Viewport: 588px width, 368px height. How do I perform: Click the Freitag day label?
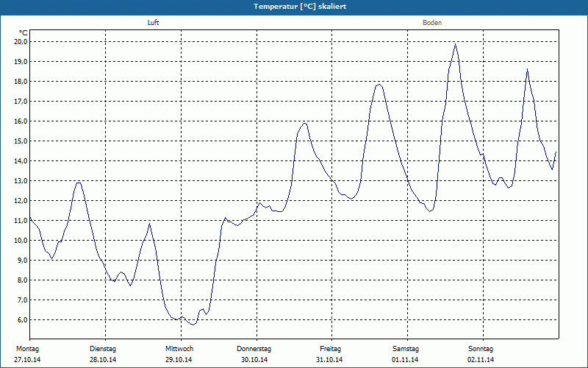click(x=330, y=349)
